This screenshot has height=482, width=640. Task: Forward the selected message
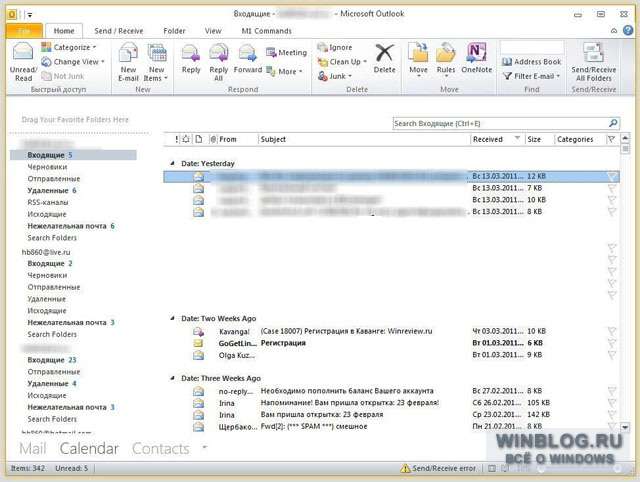point(248,59)
